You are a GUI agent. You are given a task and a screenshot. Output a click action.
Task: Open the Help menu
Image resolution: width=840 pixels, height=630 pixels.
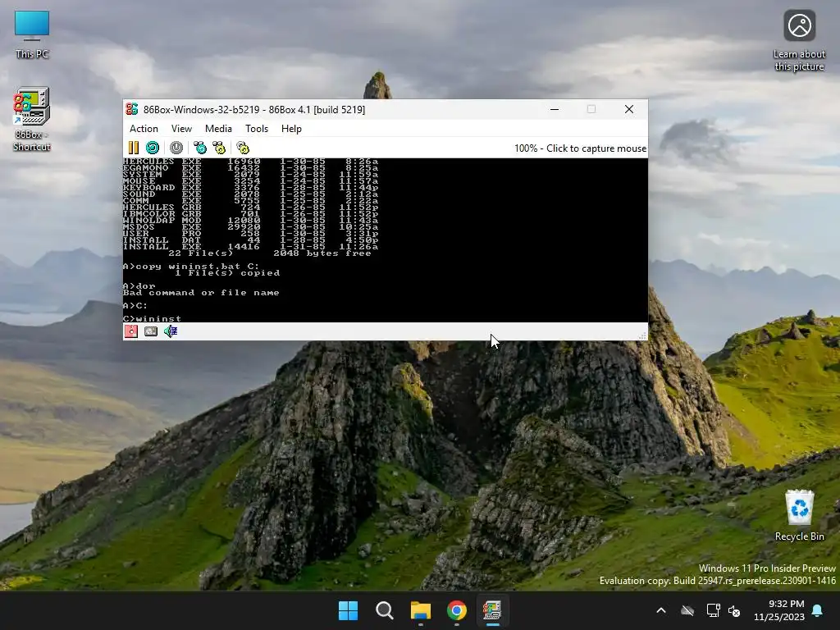tap(291, 129)
